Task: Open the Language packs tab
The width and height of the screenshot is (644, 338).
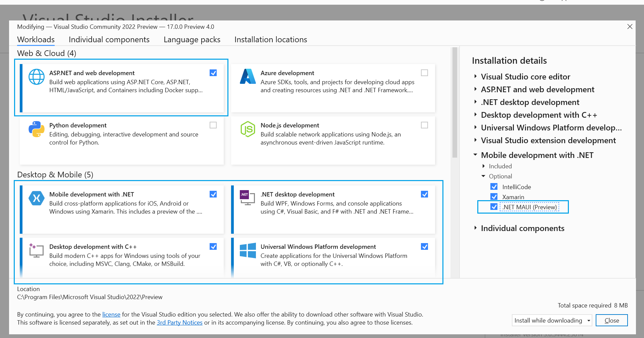Action: tap(192, 40)
